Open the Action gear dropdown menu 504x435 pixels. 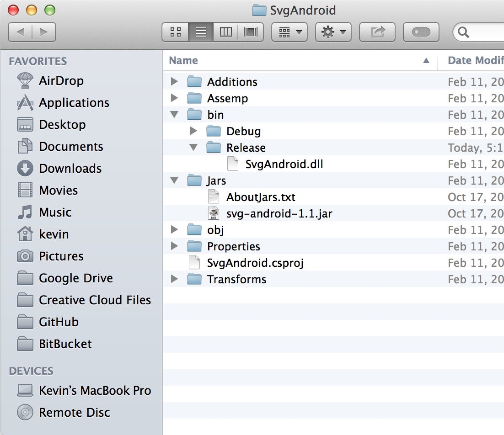pyautogui.click(x=333, y=32)
